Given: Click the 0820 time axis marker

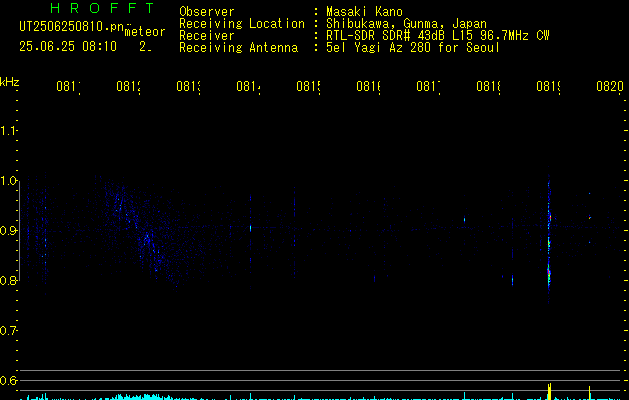Looking at the screenshot, I should [x=610, y=86].
